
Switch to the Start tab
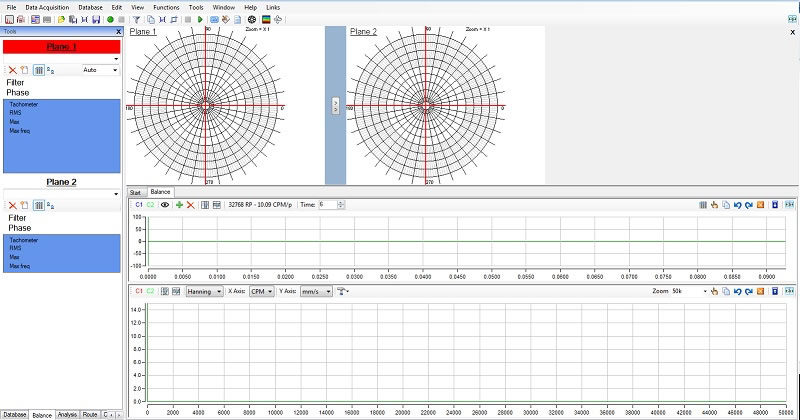pyautogui.click(x=136, y=191)
